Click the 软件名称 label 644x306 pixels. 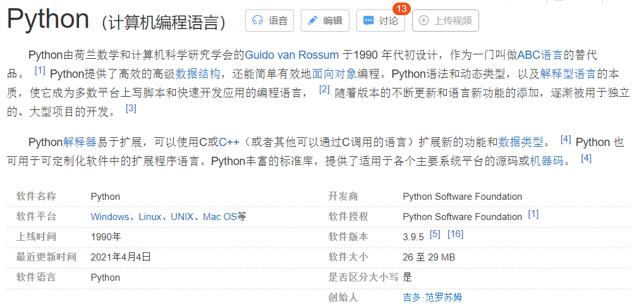tap(36, 197)
